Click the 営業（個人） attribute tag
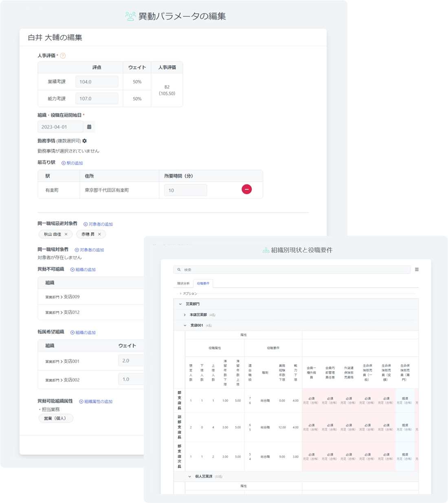 [x=56, y=418]
